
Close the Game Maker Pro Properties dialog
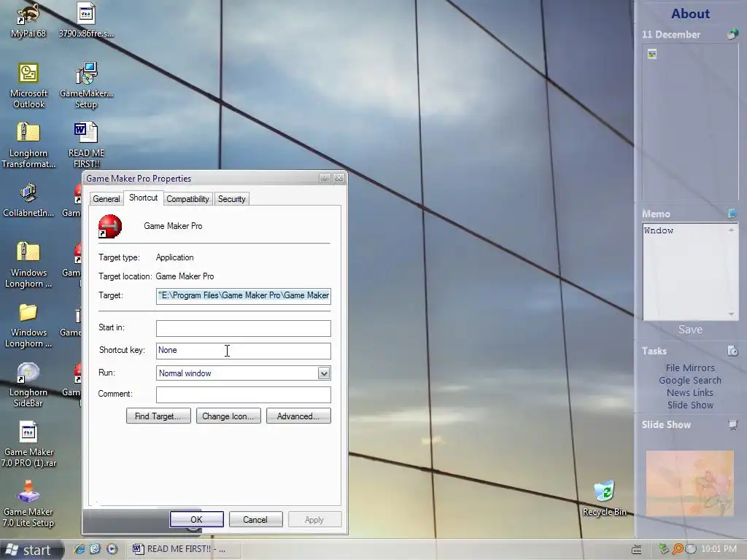tap(338, 178)
